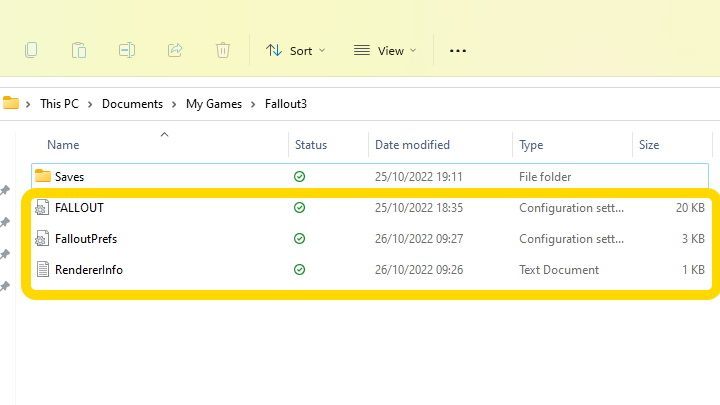The image size is (720, 405).
Task: Expand chevron before This PC
Action: tap(28, 104)
